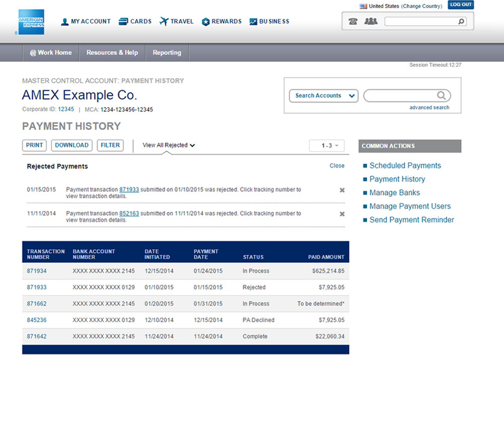Open the Search Accounts dropdown

pyautogui.click(x=324, y=96)
